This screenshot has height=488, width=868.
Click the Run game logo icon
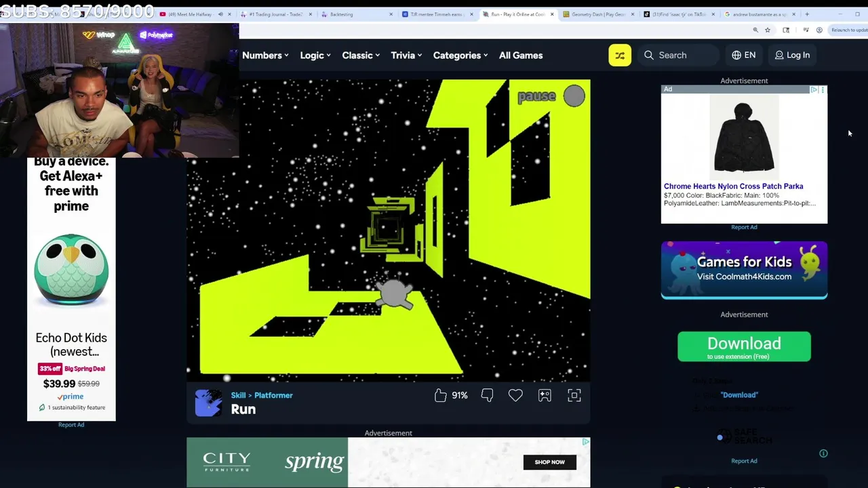pos(208,403)
